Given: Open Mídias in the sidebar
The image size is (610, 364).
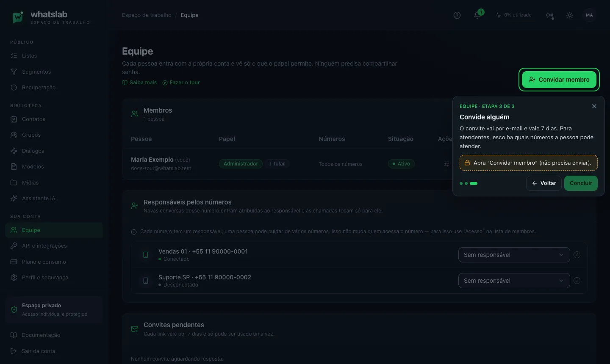Looking at the screenshot, I should (54, 183).
